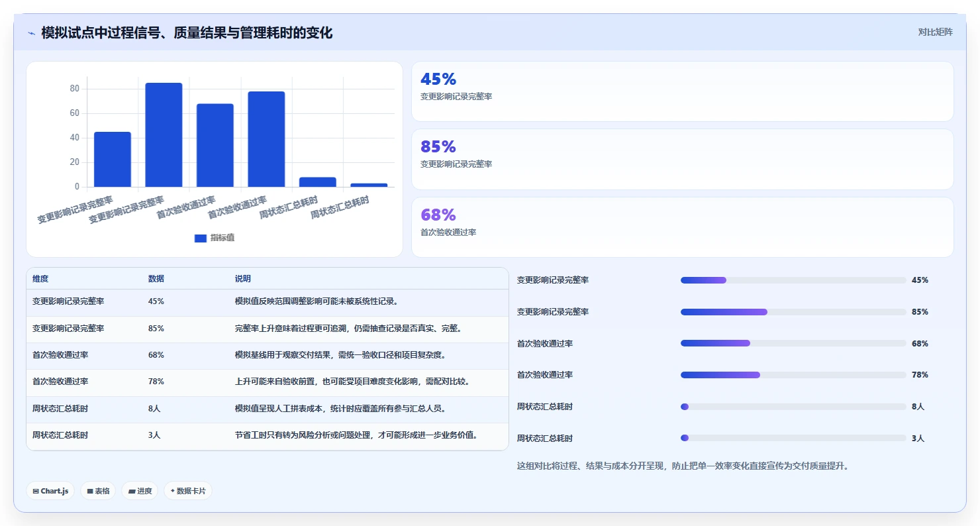The image size is (980, 526).
Task: Click the 40 y-axis tick label
Action: click(74, 138)
